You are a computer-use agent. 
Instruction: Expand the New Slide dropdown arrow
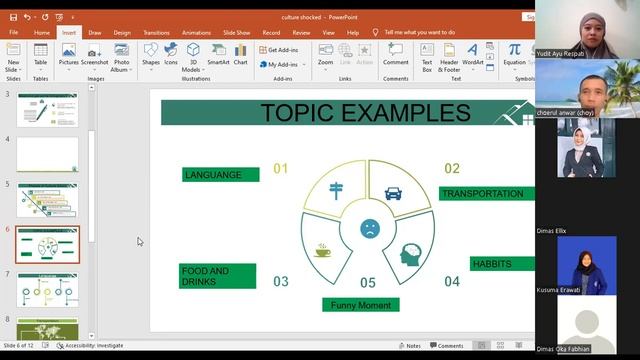tap(20, 70)
